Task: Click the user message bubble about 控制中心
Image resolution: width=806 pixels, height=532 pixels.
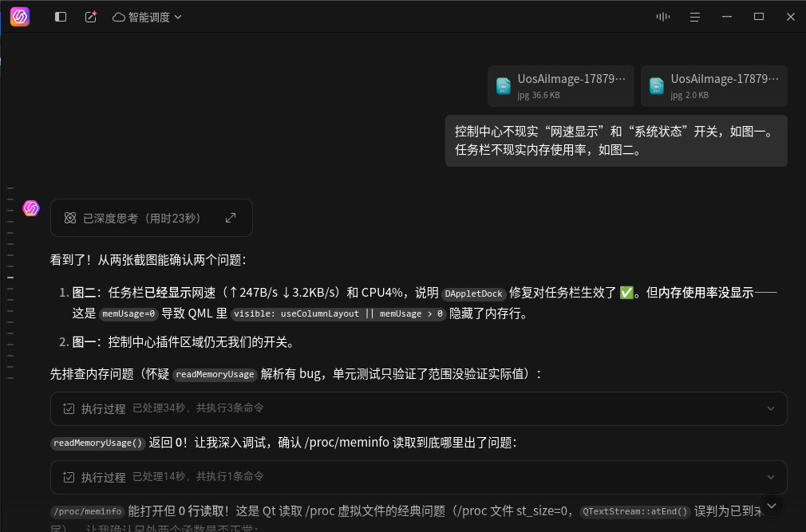Action: click(616, 140)
